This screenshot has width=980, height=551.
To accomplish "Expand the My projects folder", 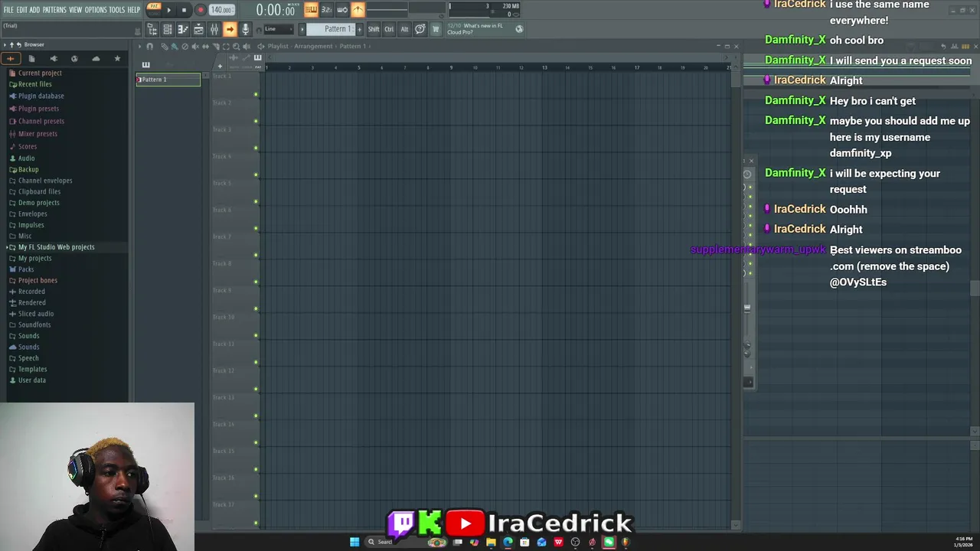I will point(35,258).
